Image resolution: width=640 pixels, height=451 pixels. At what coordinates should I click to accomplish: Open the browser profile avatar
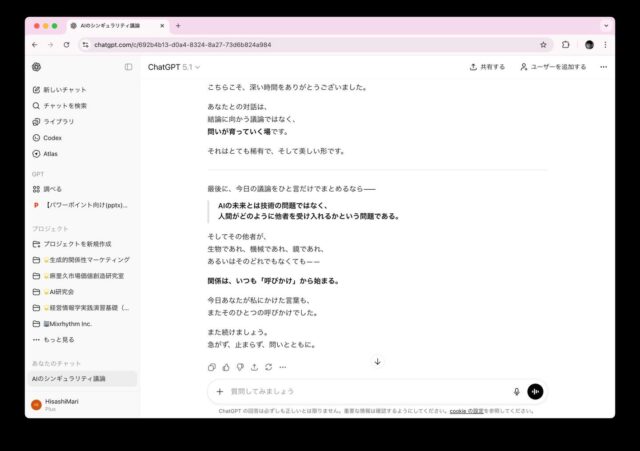[x=589, y=45]
